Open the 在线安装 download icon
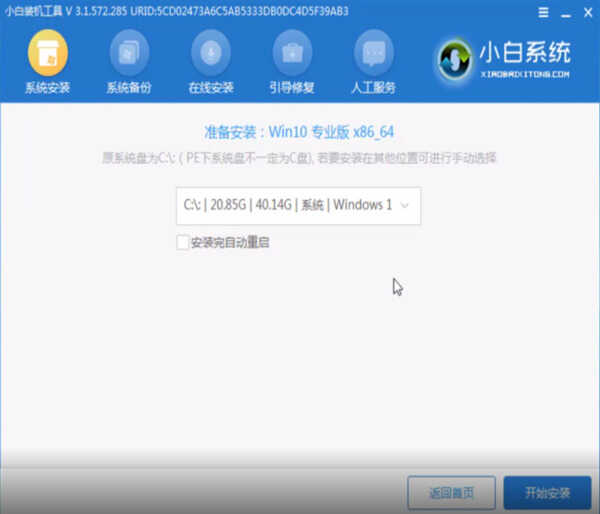This screenshot has height=514, width=600. [211, 53]
